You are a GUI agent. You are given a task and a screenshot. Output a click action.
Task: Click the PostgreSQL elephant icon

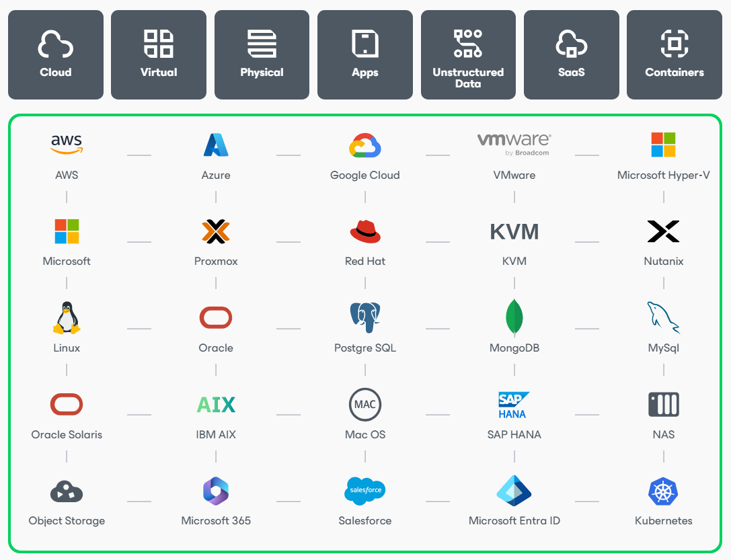[x=364, y=317]
